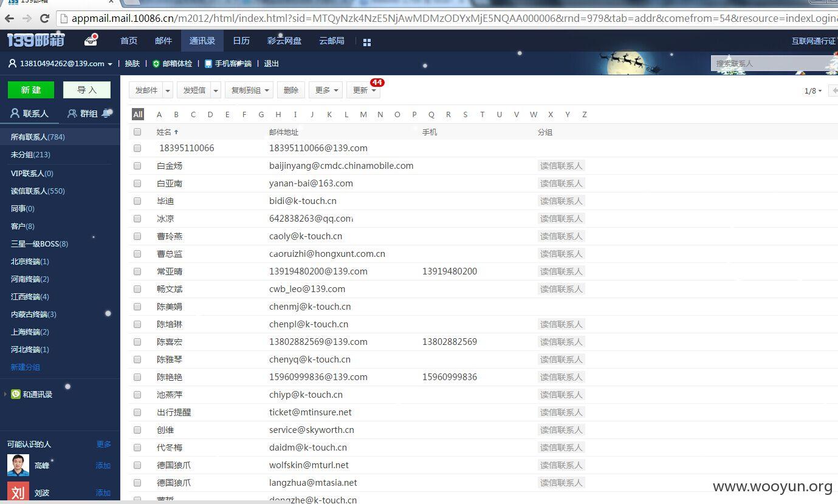The height and width of the screenshot is (504, 838).
Task: Reload the page with the refresh icon
Action: (x=44, y=18)
